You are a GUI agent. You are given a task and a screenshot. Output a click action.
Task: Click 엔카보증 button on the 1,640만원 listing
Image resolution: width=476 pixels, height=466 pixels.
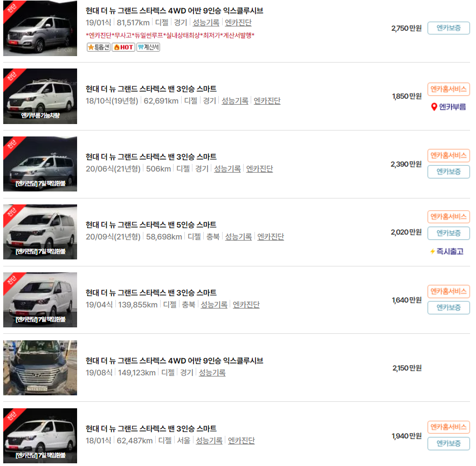point(449,308)
